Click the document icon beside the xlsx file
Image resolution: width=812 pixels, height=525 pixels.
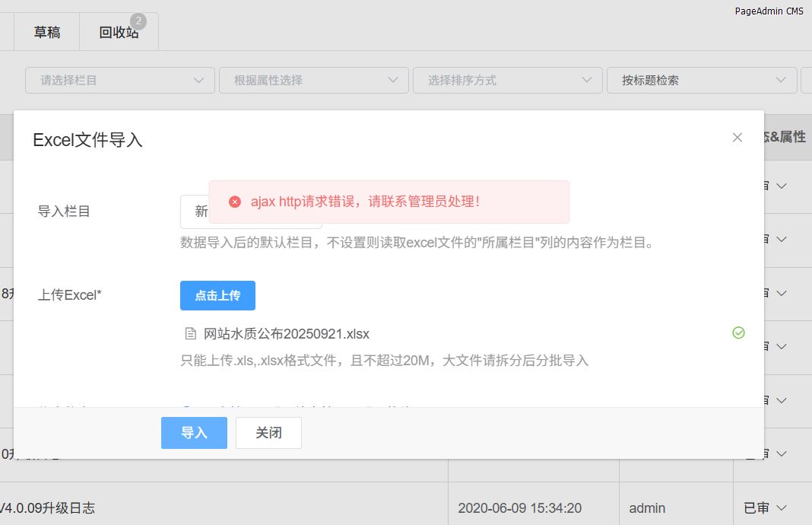click(190, 334)
